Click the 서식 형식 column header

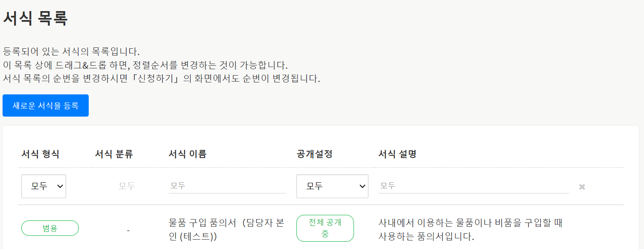[x=41, y=154]
